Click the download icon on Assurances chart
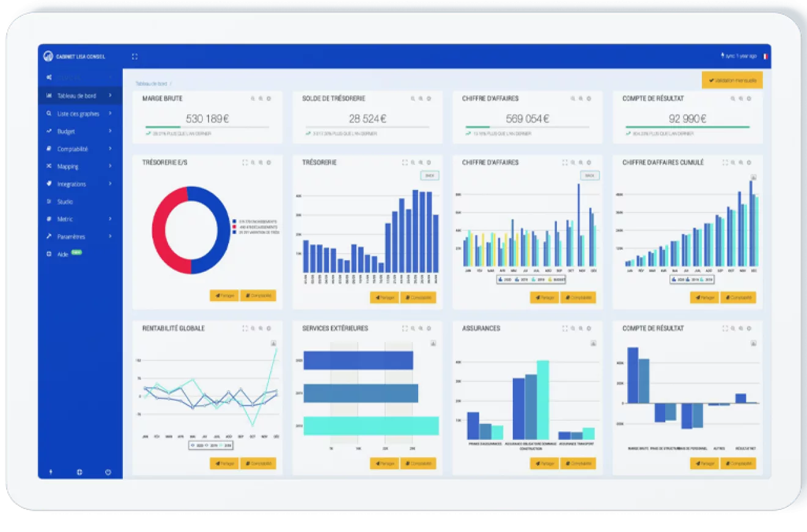 593,343
